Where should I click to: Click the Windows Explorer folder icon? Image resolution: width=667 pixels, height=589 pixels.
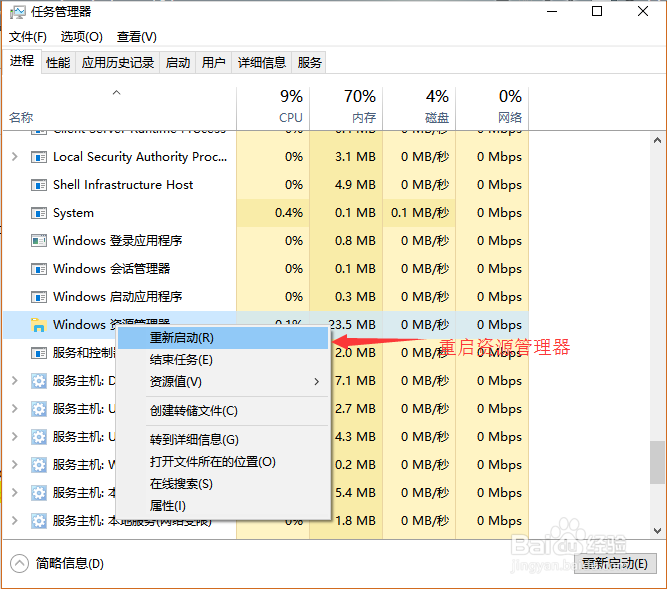click(39, 325)
